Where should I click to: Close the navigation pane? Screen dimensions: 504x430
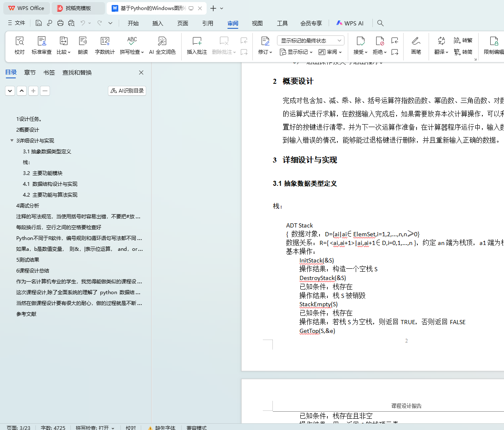tap(141, 72)
